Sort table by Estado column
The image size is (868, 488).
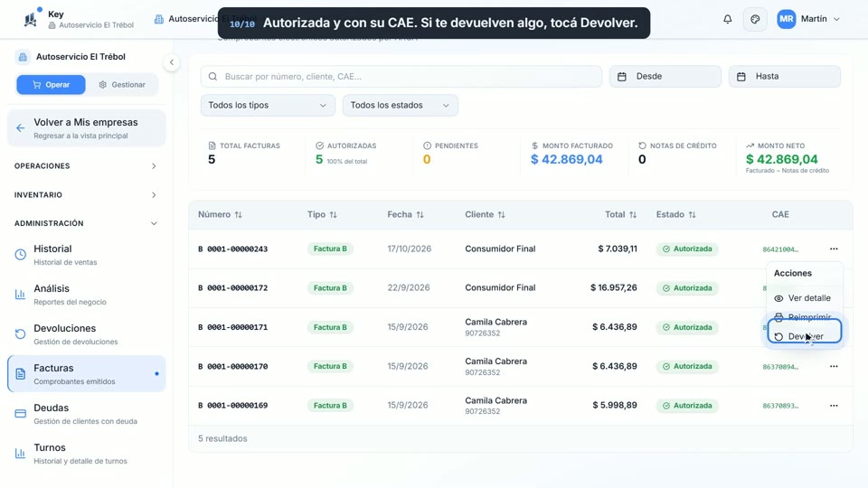click(676, 215)
